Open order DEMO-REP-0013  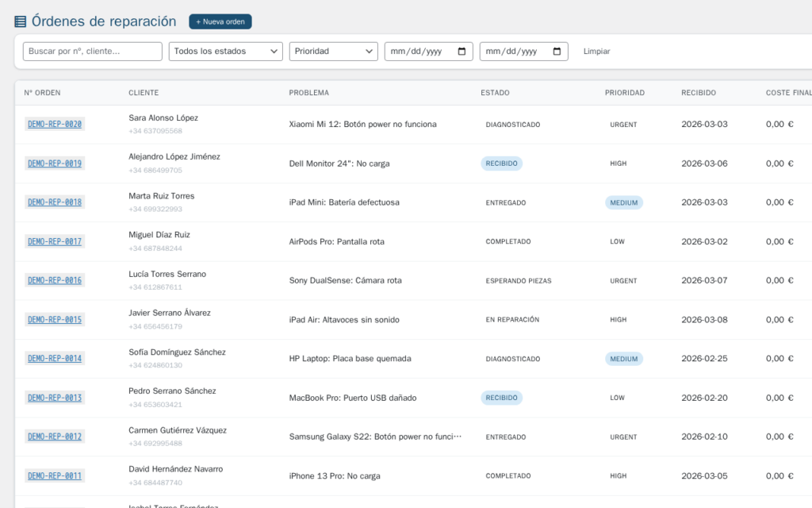pyautogui.click(x=54, y=397)
